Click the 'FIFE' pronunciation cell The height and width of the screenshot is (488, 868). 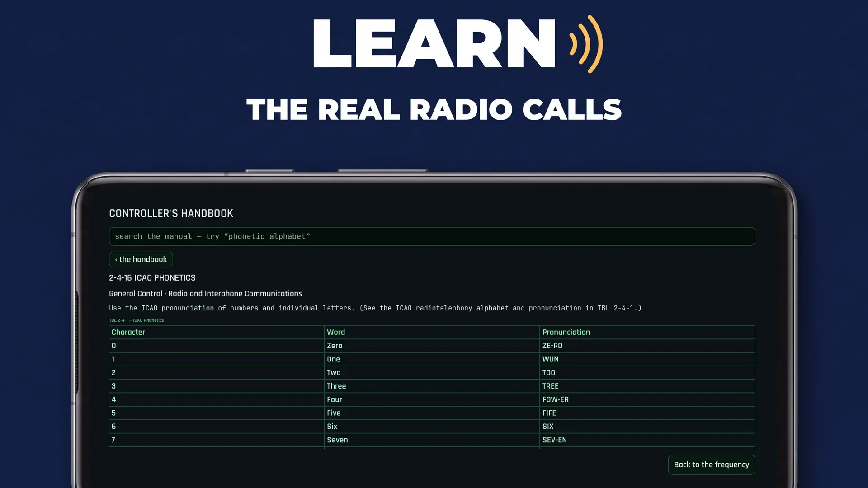click(647, 413)
